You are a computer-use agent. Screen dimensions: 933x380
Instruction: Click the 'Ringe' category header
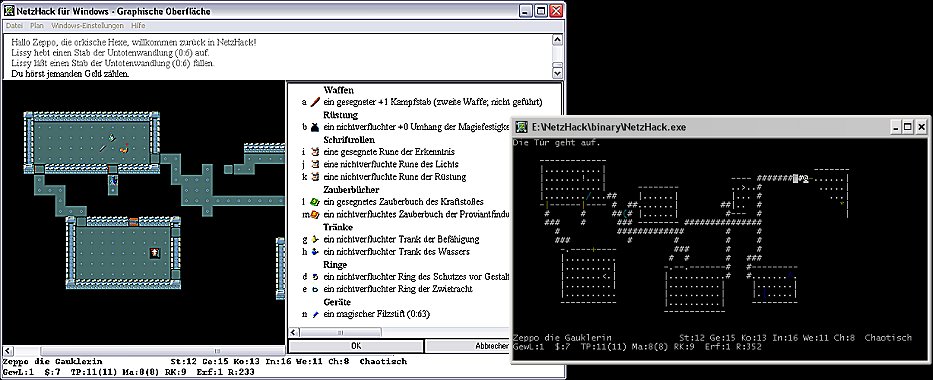coord(335,264)
